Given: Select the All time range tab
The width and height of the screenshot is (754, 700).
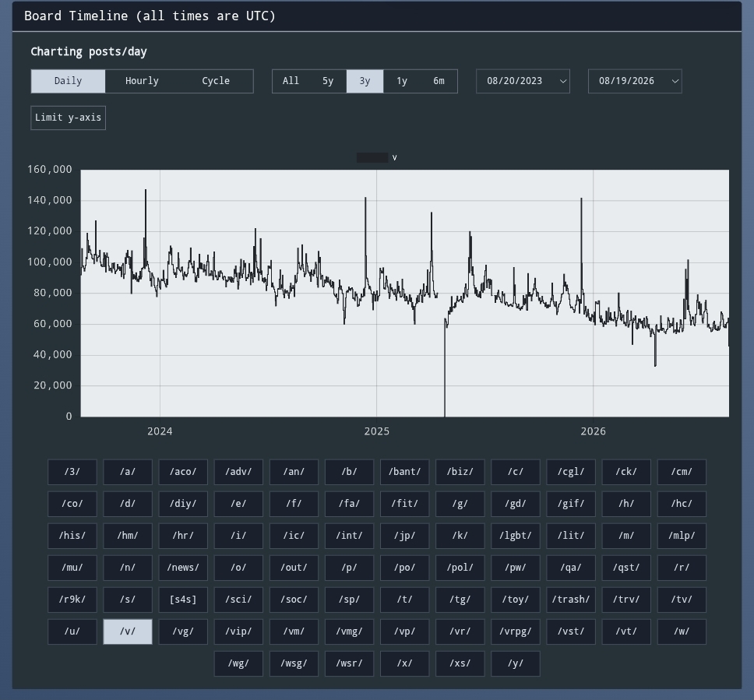Looking at the screenshot, I should click(291, 81).
